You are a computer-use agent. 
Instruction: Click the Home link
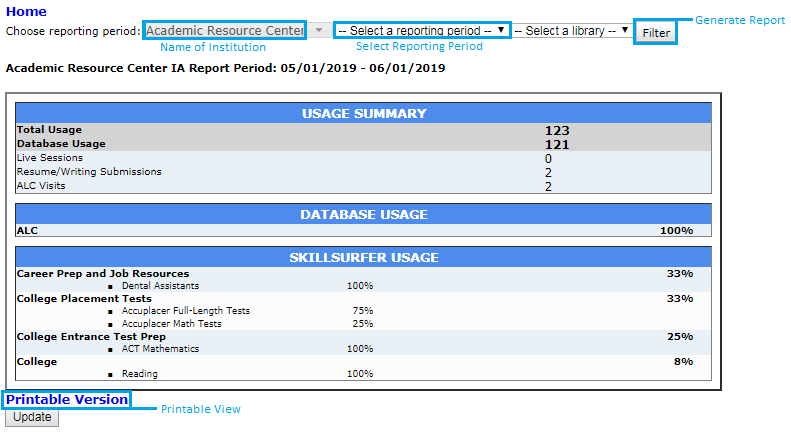coord(26,12)
